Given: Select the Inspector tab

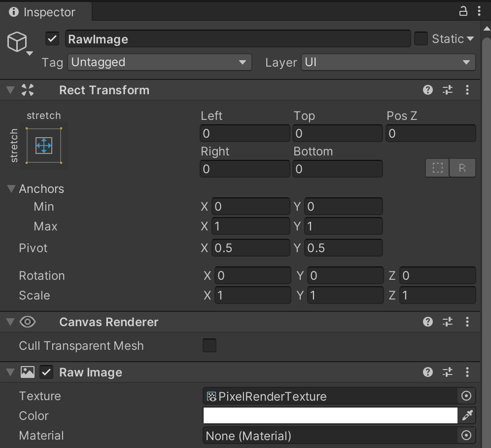Looking at the screenshot, I should [46, 12].
